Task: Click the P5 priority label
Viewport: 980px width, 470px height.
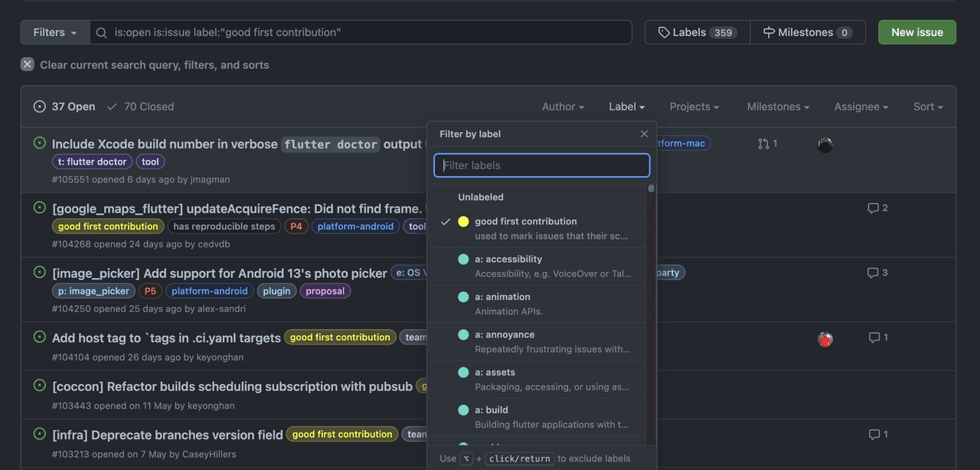Action: coord(151,291)
